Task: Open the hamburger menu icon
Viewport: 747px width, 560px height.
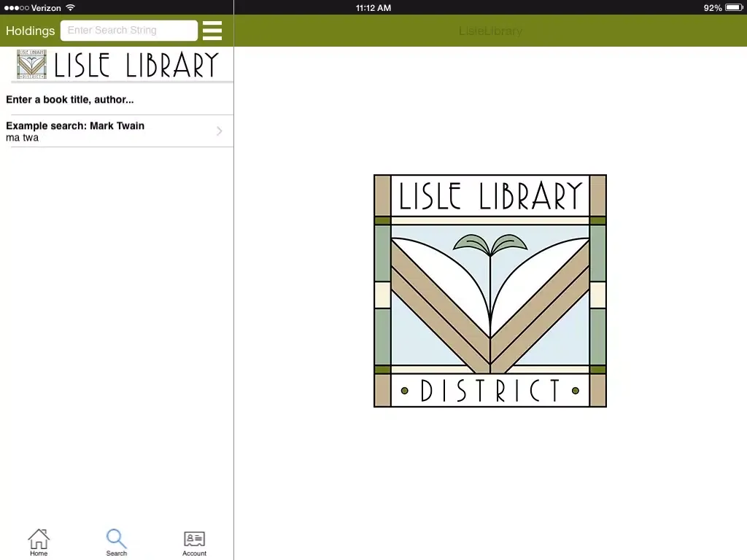Action: coord(212,31)
